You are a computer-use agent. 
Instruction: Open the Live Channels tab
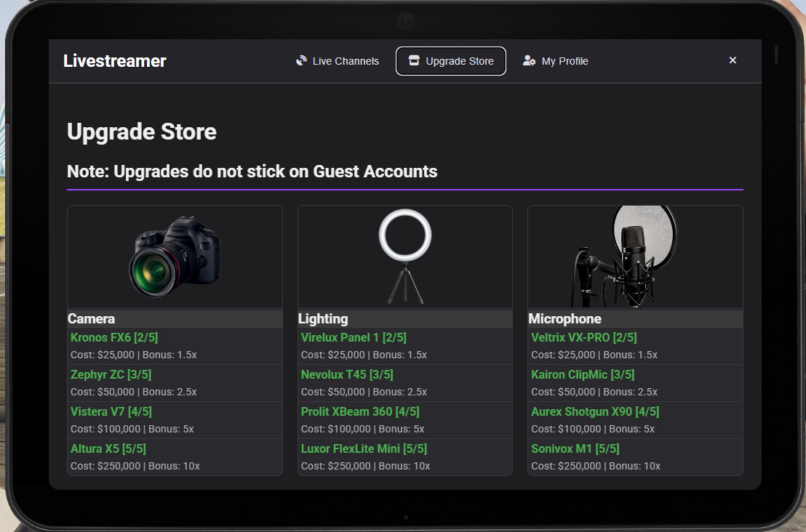pos(338,61)
